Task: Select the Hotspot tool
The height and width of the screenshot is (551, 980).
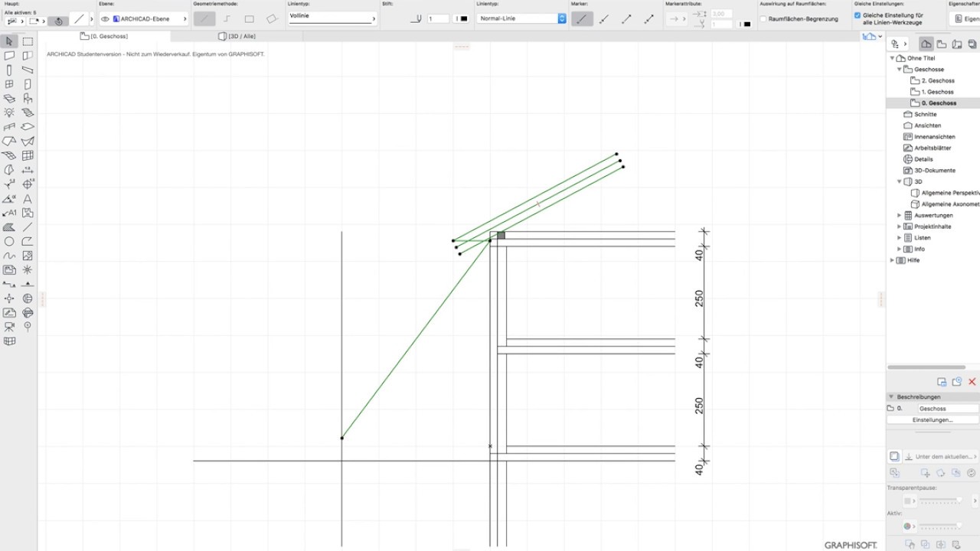Action: coord(28,270)
